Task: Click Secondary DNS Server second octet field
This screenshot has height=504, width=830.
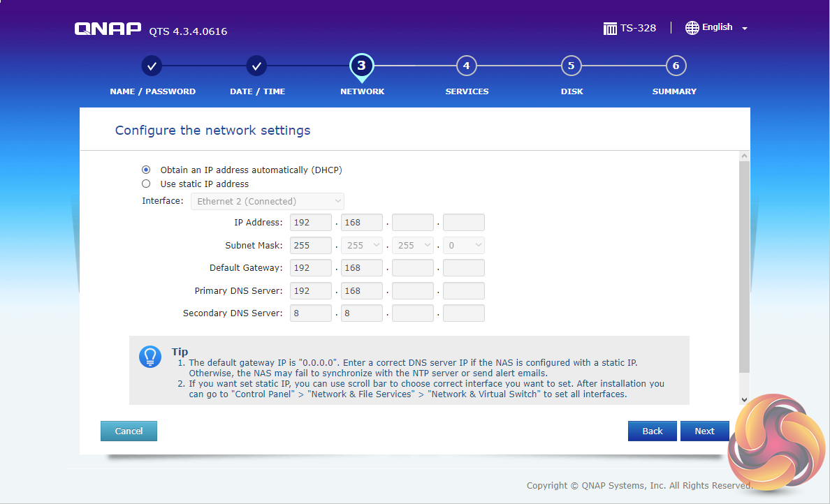Action: click(x=361, y=313)
